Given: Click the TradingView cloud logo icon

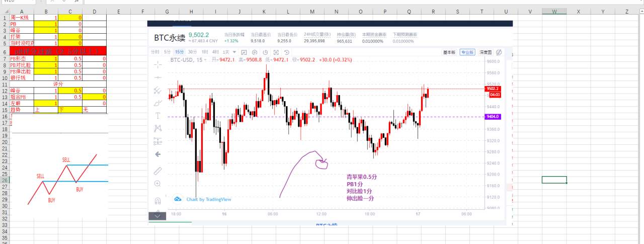Looking at the screenshot, I should [178, 199].
